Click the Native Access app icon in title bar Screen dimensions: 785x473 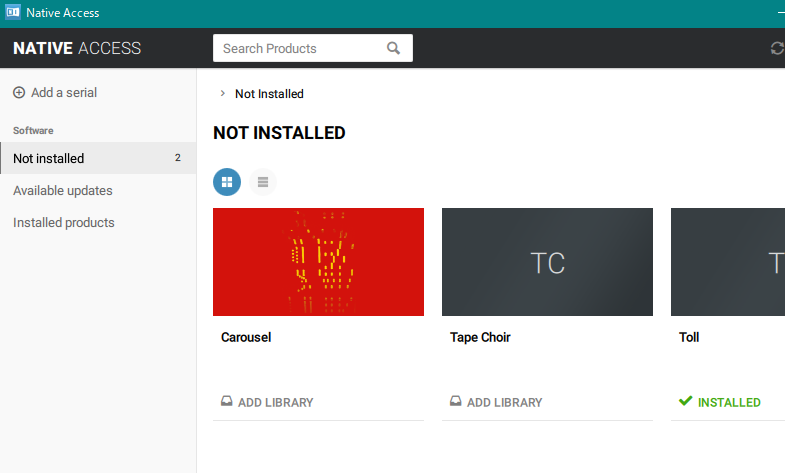click(13, 12)
